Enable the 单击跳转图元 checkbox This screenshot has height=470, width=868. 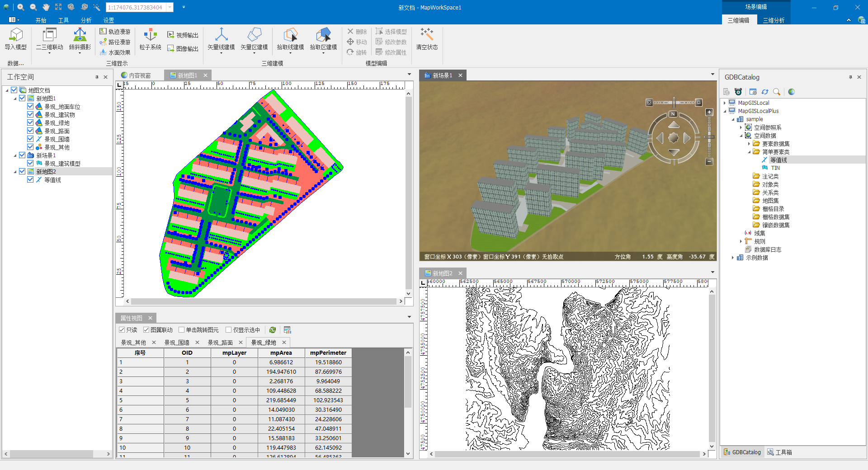coord(182,330)
